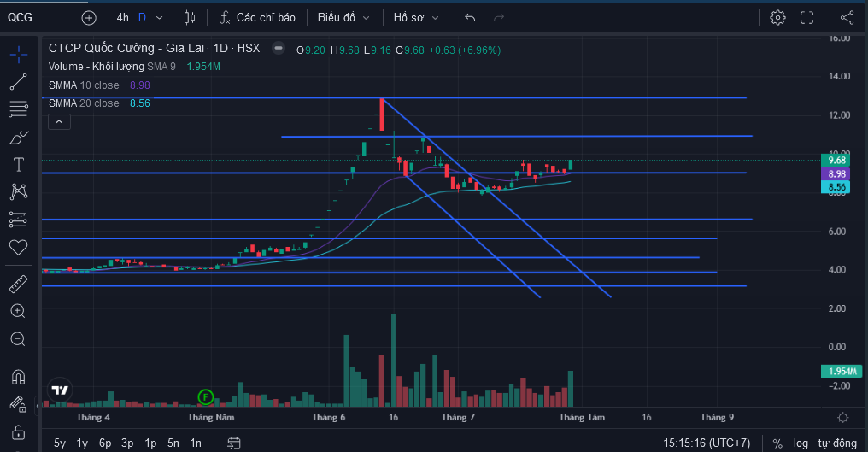Select the 5y date range
Viewport: 868px width, 452px height.
tap(59, 443)
